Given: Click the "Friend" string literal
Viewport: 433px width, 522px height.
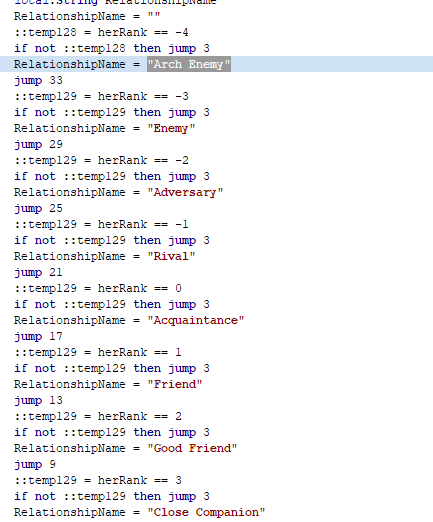Looking at the screenshot, I should coord(175,384).
